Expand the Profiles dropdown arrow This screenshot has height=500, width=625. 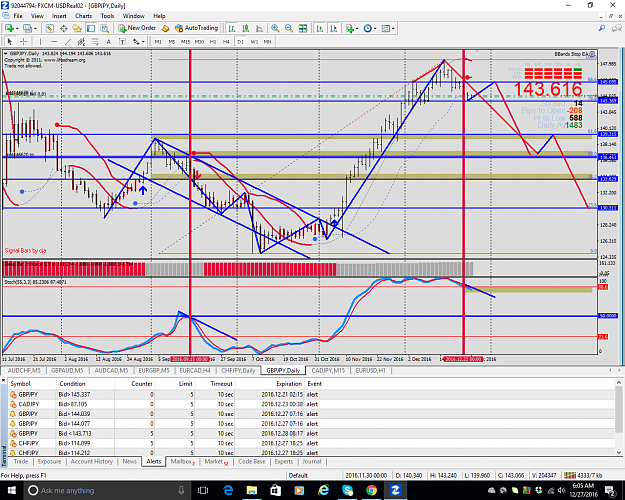point(35,29)
